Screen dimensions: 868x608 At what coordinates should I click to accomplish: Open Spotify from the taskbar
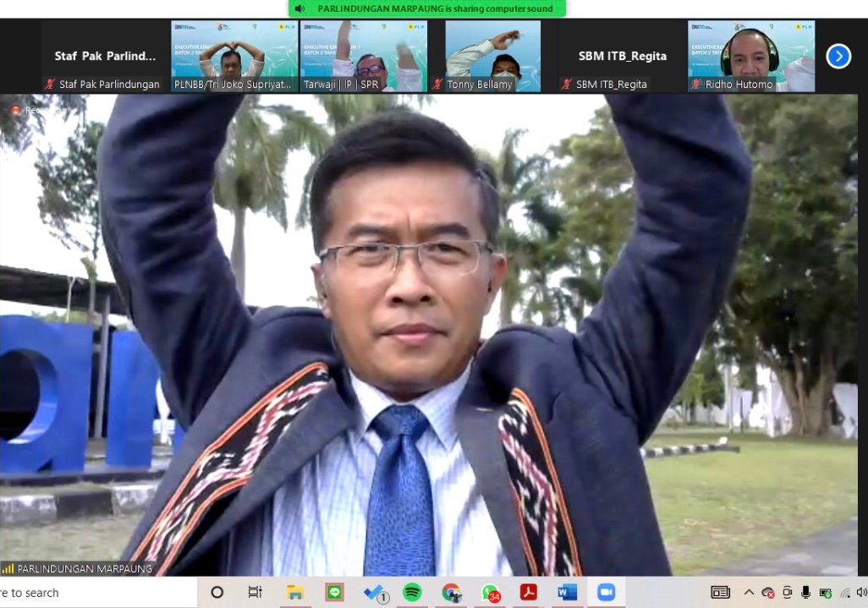click(412, 593)
